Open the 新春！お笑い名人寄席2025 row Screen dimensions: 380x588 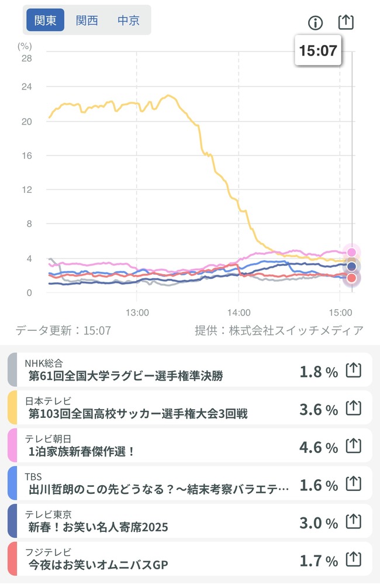click(x=190, y=521)
